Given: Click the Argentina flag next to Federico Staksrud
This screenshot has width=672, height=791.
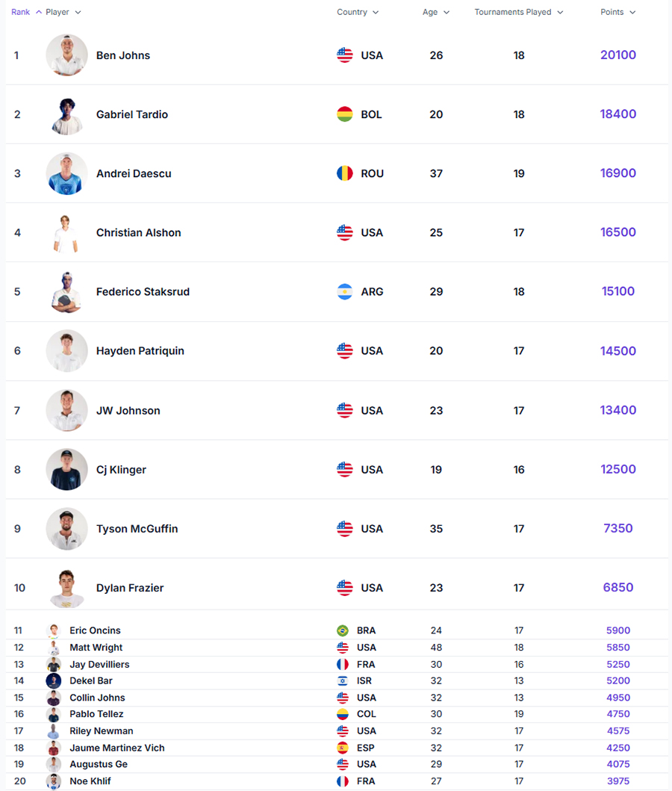Looking at the screenshot, I should tap(344, 292).
